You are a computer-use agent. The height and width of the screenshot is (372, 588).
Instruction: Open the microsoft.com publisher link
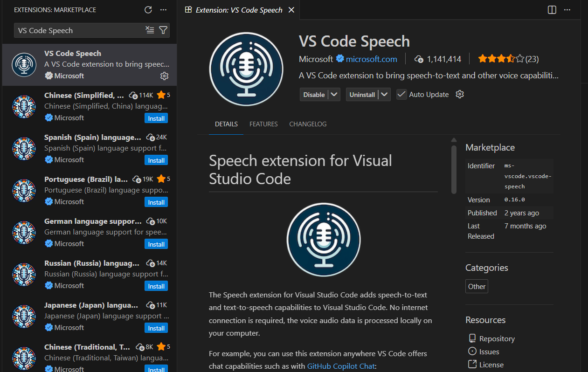(371, 59)
